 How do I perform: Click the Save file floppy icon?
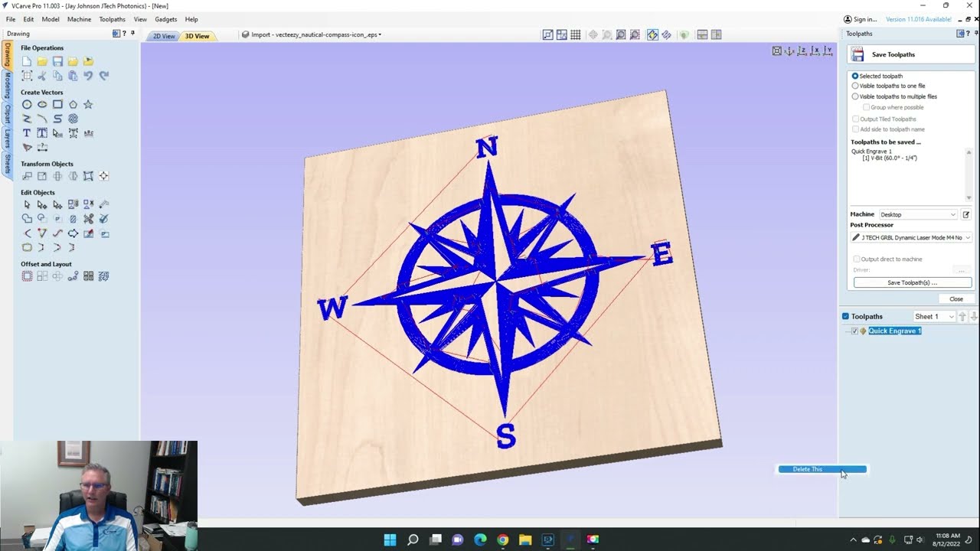[57, 61]
